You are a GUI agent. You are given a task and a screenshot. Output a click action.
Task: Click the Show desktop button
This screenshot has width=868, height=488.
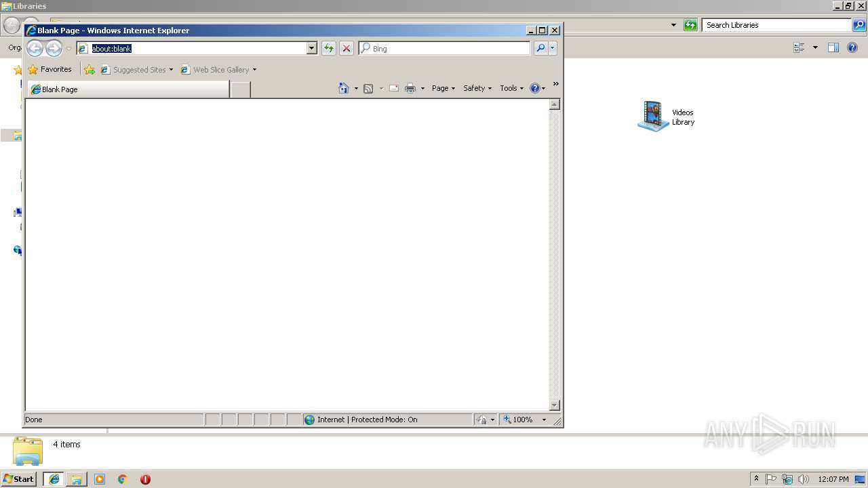coord(861,479)
